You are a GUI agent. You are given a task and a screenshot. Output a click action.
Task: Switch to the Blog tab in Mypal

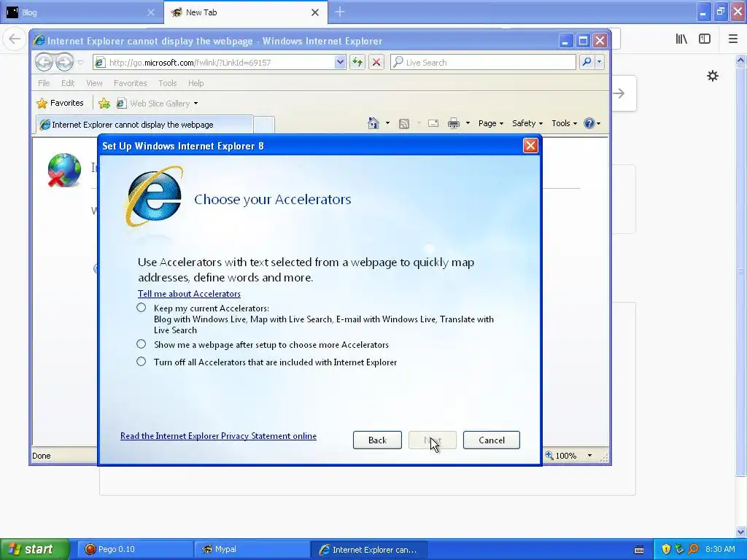click(81, 12)
